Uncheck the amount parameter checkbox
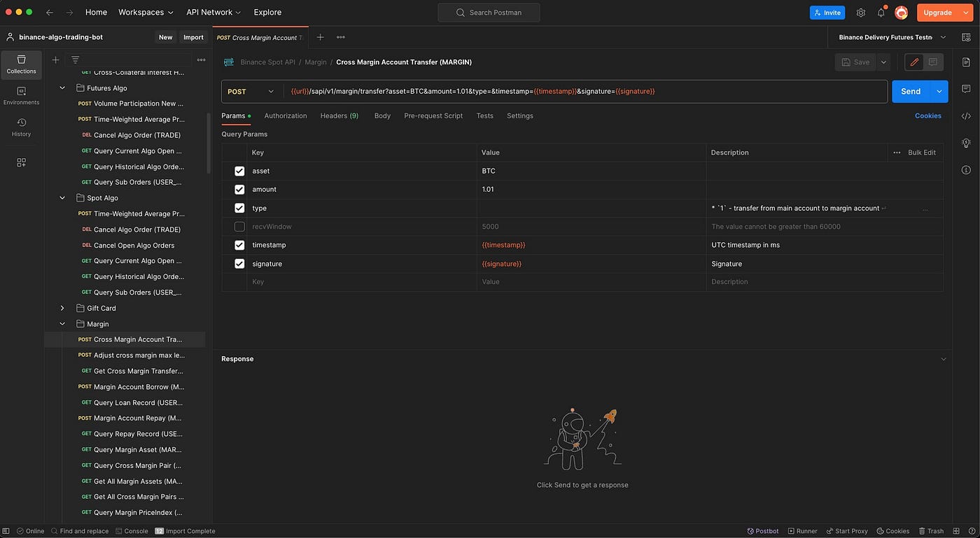Screen dimensions: 980x538 coord(239,190)
